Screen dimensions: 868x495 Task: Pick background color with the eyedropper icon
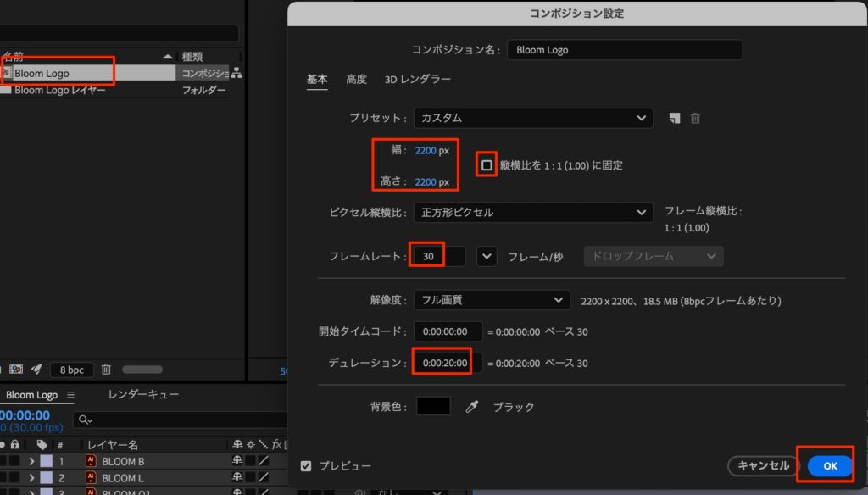pyautogui.click(x=472, y=407)
